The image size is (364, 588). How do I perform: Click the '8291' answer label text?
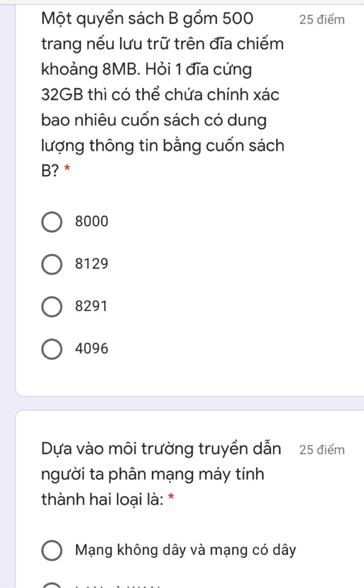91,306
